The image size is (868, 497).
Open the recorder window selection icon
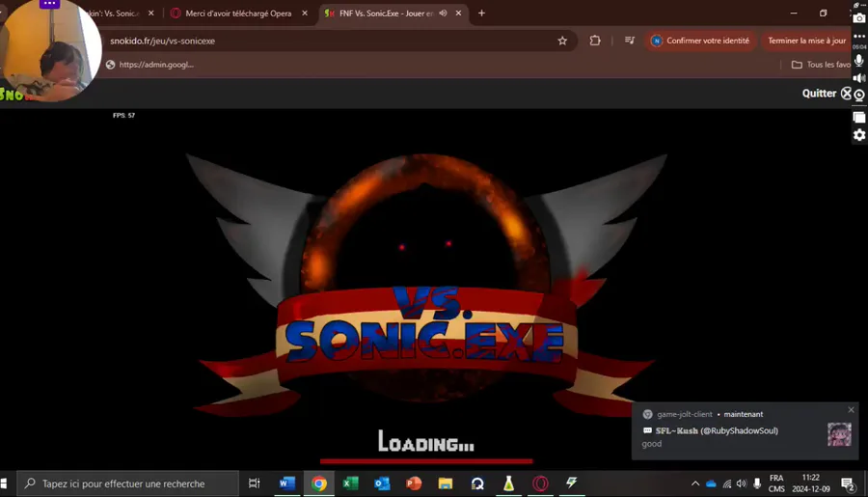(859, 117)
